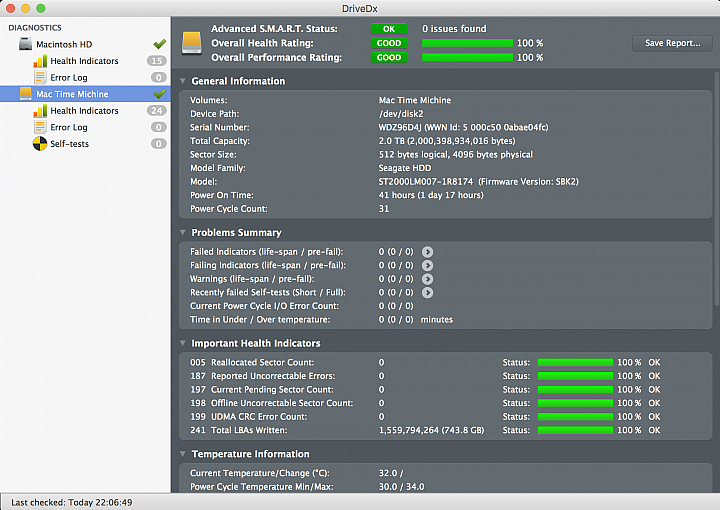Click the Reallocated Sector Count status bar
This screenshot has width=720, height=510.
[575, 362]
